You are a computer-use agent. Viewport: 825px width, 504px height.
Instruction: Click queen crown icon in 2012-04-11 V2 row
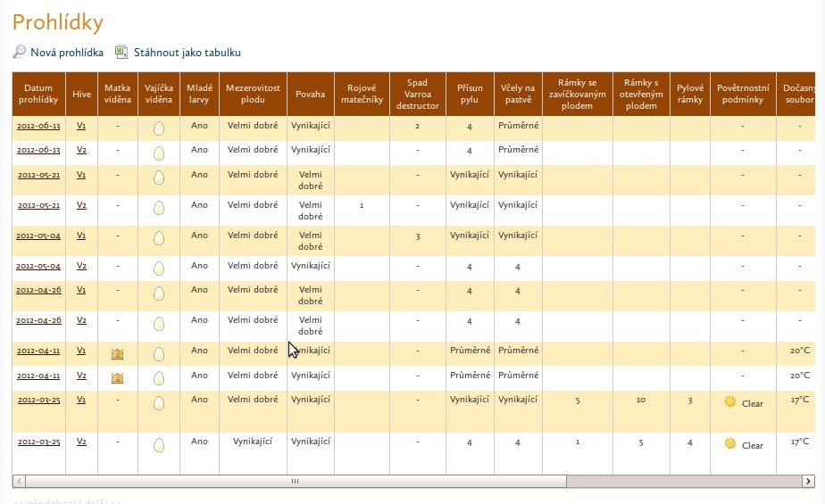point(117,378)
